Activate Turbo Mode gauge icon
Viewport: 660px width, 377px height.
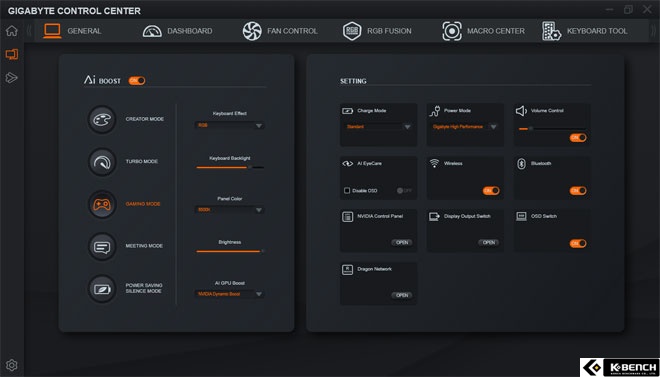click(x=102, y=162)
